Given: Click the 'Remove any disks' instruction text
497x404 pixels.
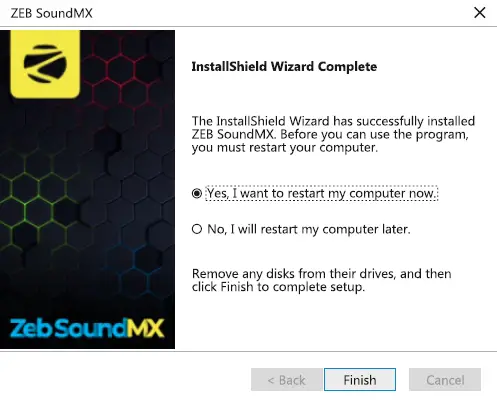Looking at the screenshot, I should point(322,280).
